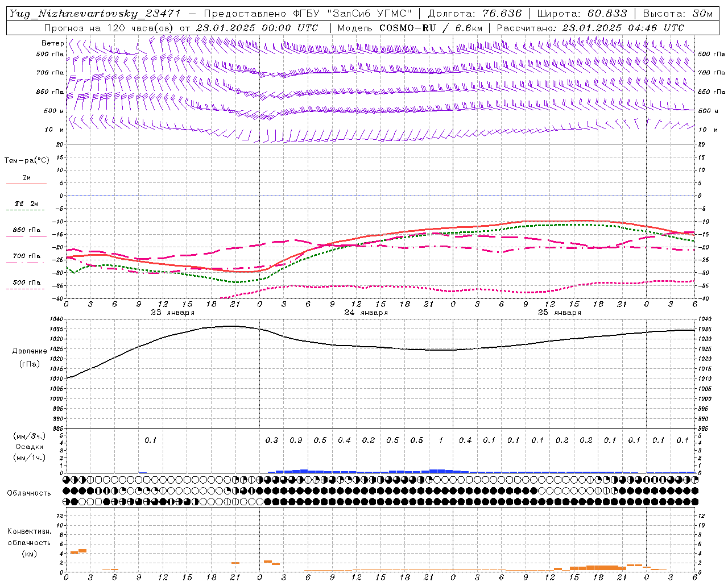Click the "Высота: 30м" header field
The width and height of the screenshot is (728, 582).
coord(677,14)
